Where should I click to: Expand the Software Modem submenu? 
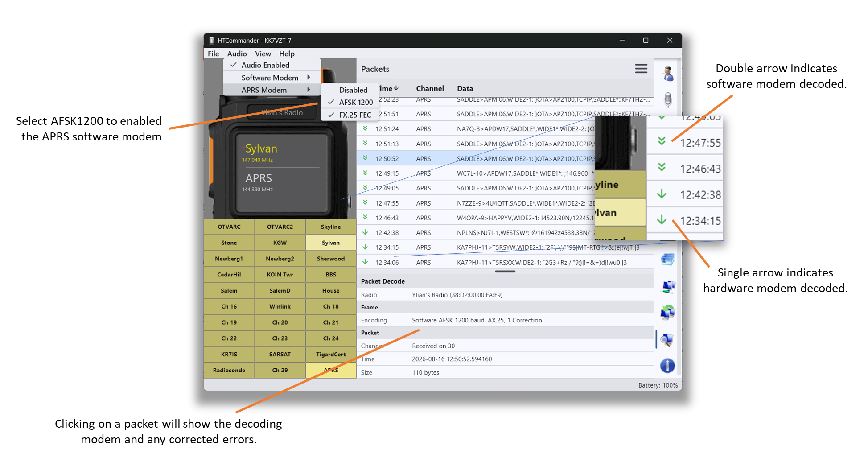click(272, 78)
